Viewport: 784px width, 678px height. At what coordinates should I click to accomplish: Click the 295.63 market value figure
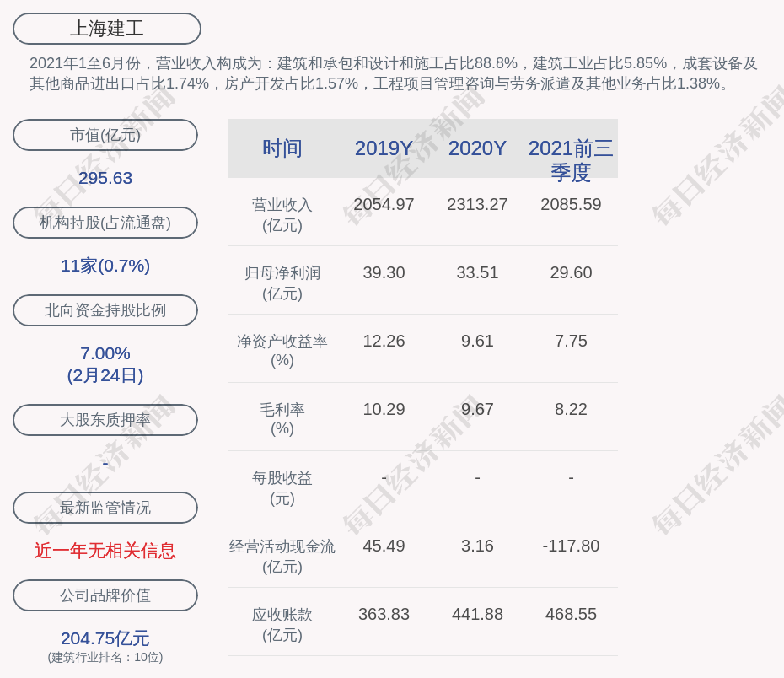105,178
